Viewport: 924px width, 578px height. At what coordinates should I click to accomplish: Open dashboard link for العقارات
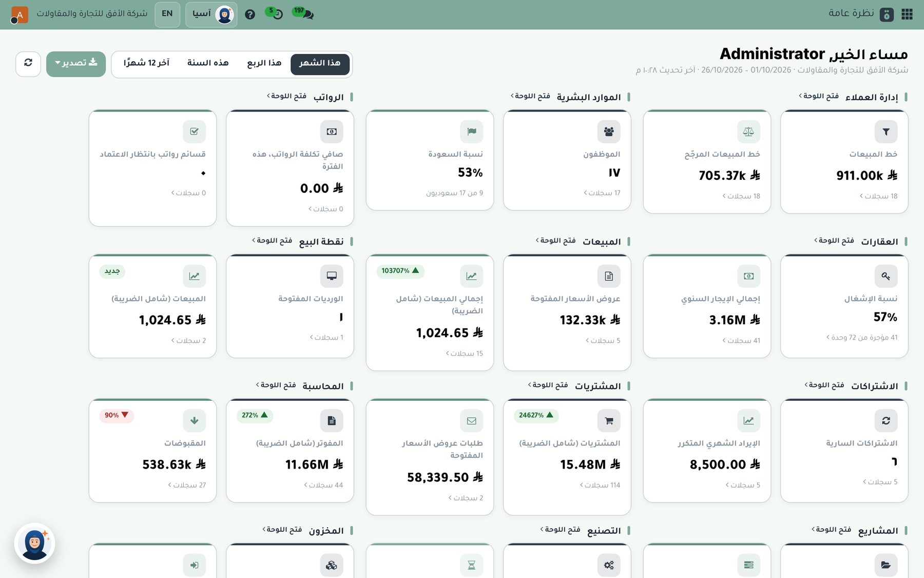click(834, 240)
